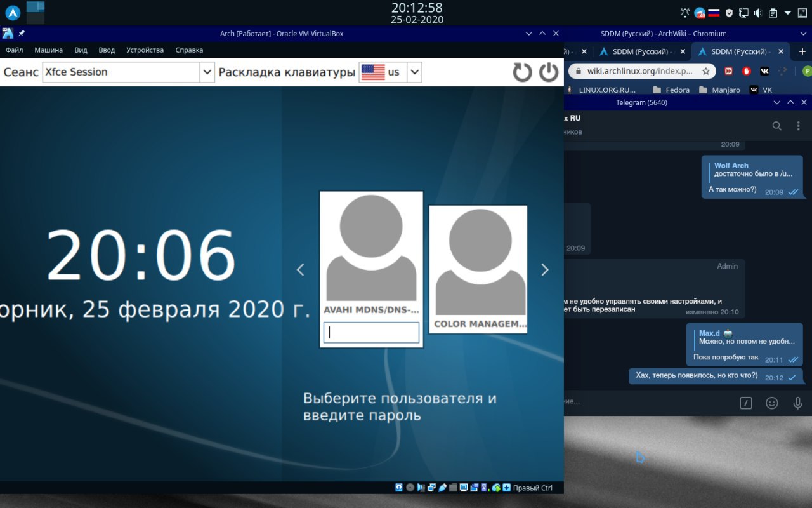Click VirtualBox optical disc status icon

pyautogui.click(x=410, y=488)
